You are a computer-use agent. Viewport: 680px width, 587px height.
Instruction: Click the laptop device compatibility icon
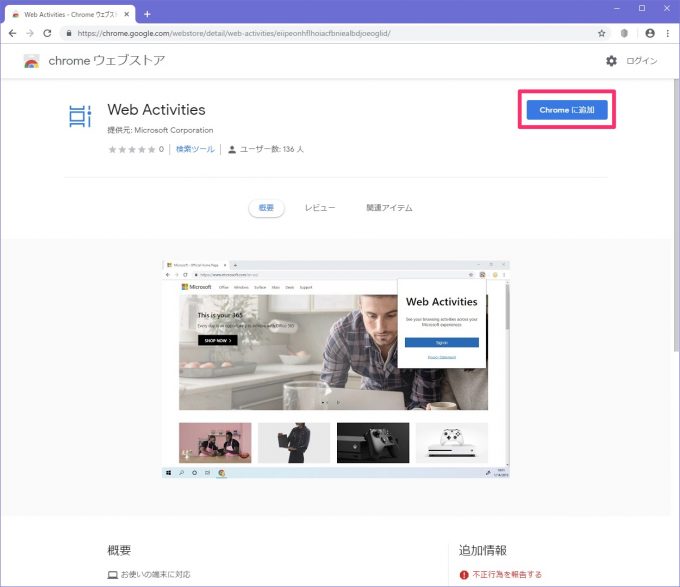point(112,575)
